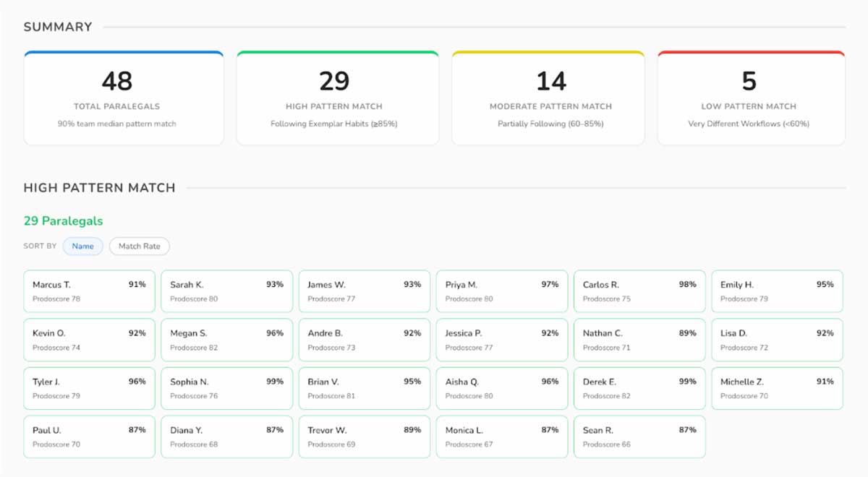Image resolution: width=868 pixels, height=477 pixels.
Task: Open Trevor W. profile card
Action: (x=364, y=437)
